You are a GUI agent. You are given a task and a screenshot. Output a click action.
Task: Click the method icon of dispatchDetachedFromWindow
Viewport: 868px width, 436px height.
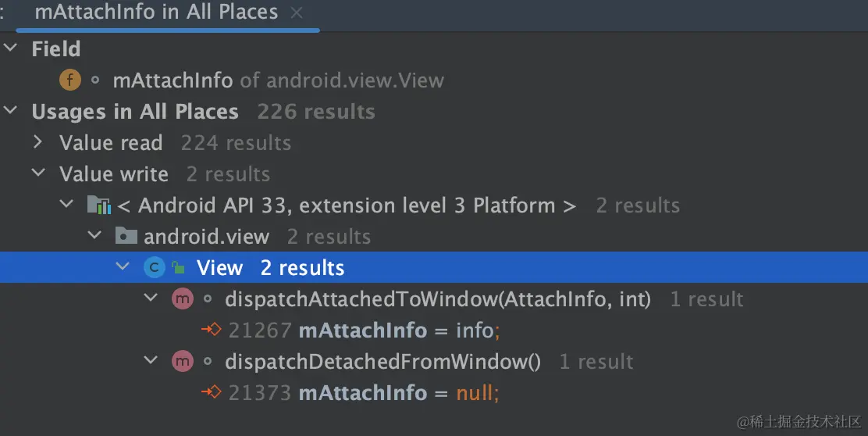coord(182,362)
